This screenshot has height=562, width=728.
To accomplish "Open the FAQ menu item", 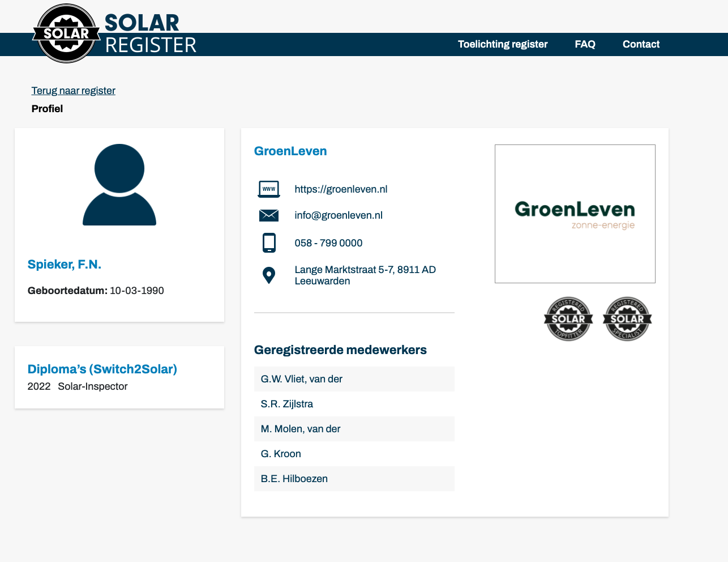I will (585, 44).
